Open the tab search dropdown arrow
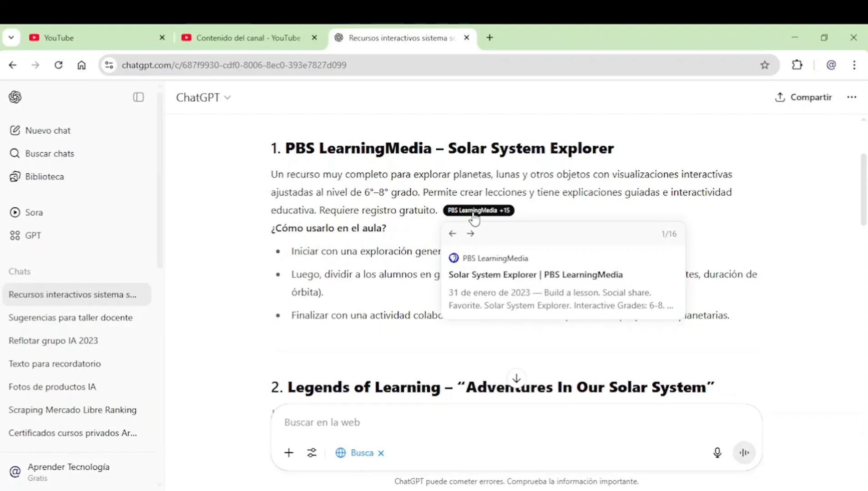This screenshot has height=491, width=868. pyautogui.click(x=11, y=38)
